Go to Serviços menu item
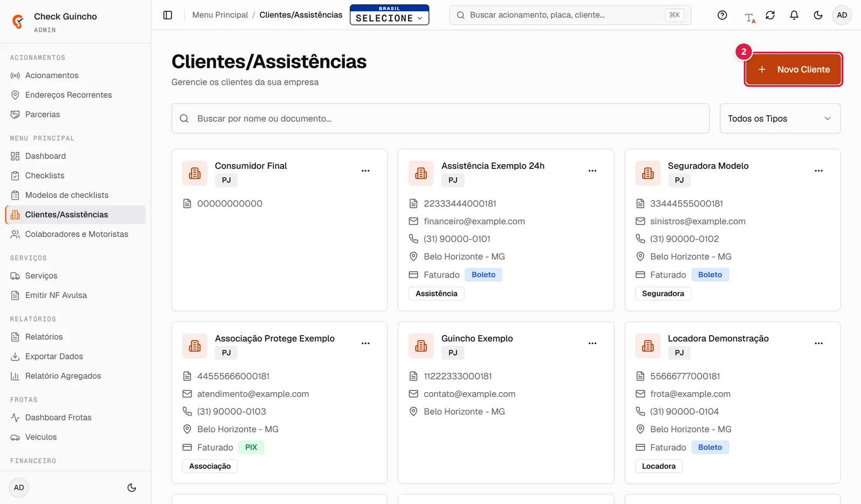The width and height of the screenshot is (861, 504). pyautogui.click(x=75, y=275)
